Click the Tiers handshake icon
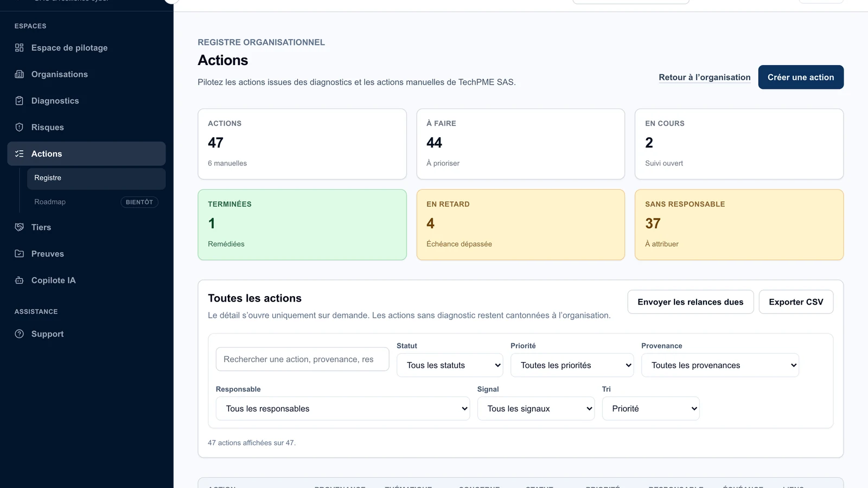Viewport: 868px width, 488px height. [x=20, y=227]
